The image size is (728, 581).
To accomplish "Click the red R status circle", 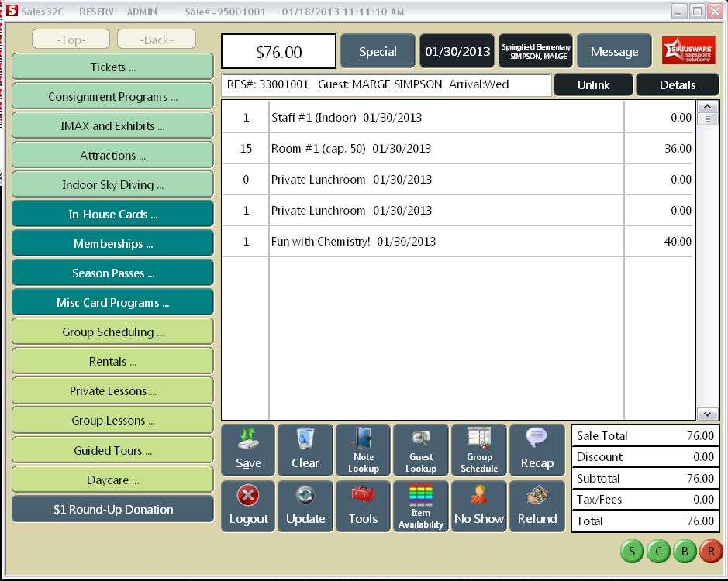I will tap(711, 552).
